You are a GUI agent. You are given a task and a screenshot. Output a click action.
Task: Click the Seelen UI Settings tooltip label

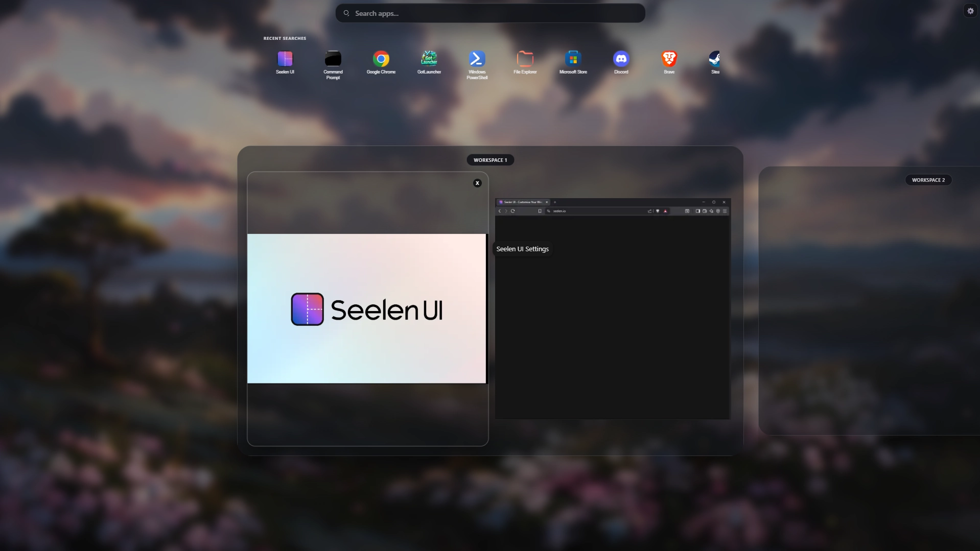point(522,249)
